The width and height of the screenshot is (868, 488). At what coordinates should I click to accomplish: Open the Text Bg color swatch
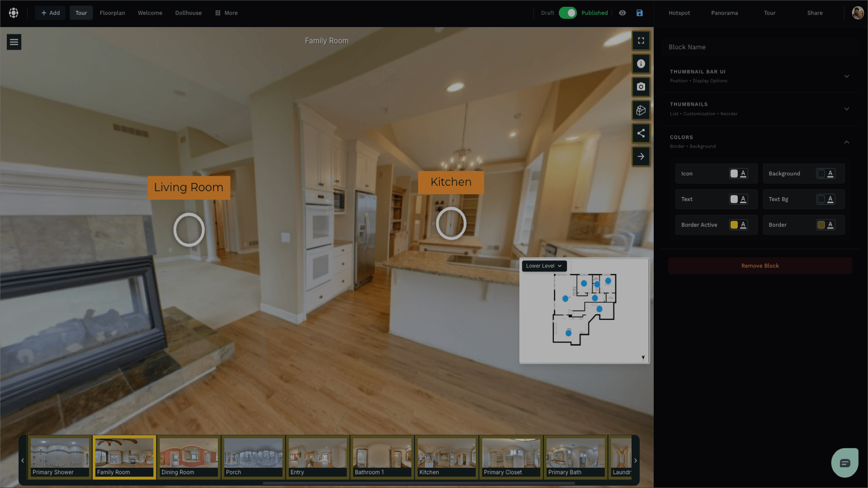[826, 199]
